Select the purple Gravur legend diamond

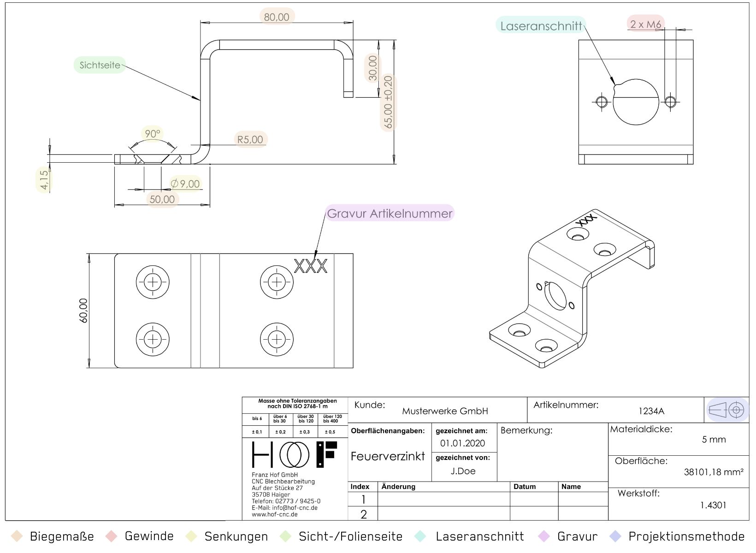point(544,536)
